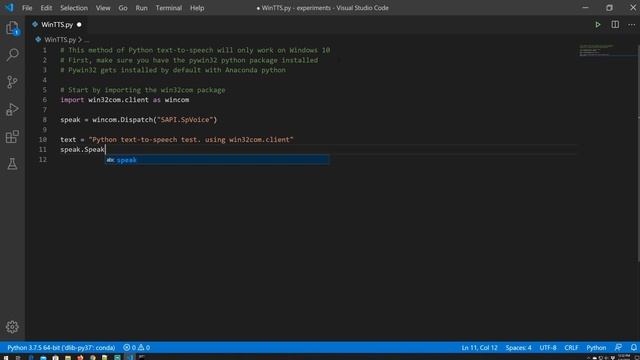Click line number 6 in the gutter

tap(44, 100)
